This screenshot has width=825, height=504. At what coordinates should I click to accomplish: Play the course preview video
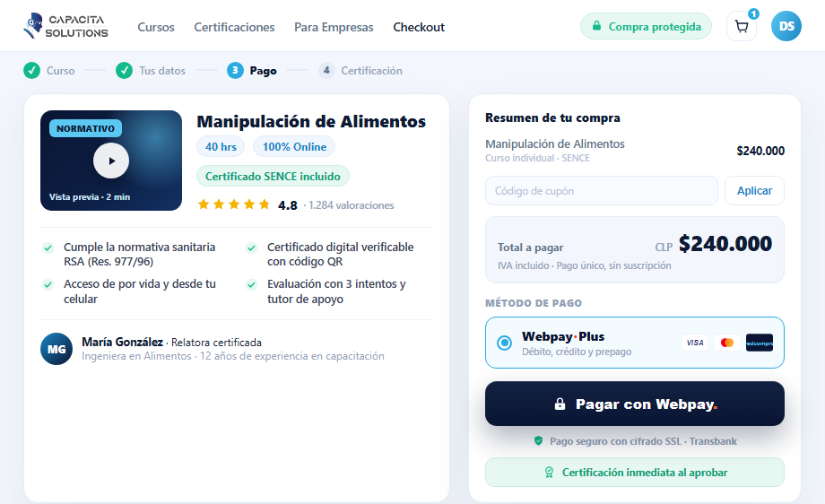click(111, 161)
